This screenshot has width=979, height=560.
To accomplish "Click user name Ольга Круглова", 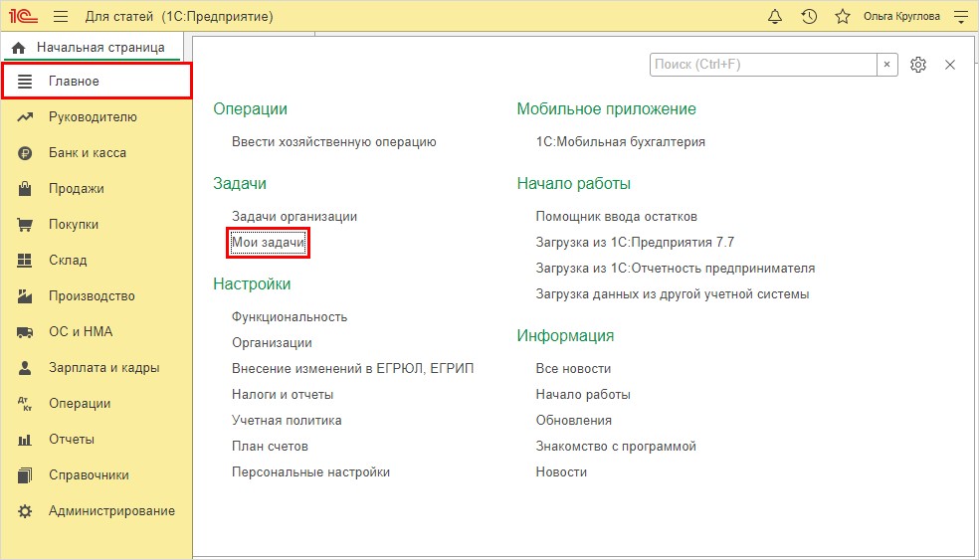I will click(x=901, y=16).
